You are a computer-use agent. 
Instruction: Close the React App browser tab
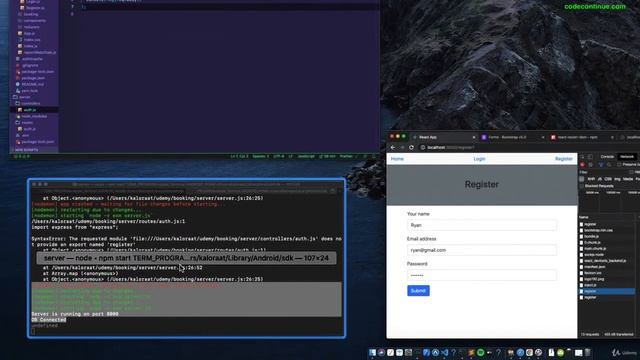(474, 137)
